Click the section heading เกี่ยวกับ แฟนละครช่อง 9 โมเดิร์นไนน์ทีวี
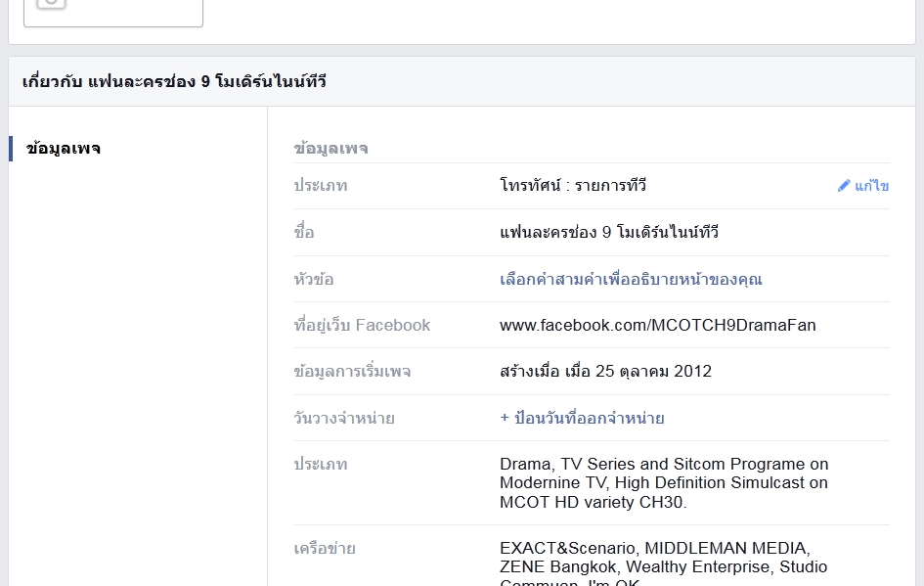Viewport: 924px width, 586px height. click(x=174, y=81)
